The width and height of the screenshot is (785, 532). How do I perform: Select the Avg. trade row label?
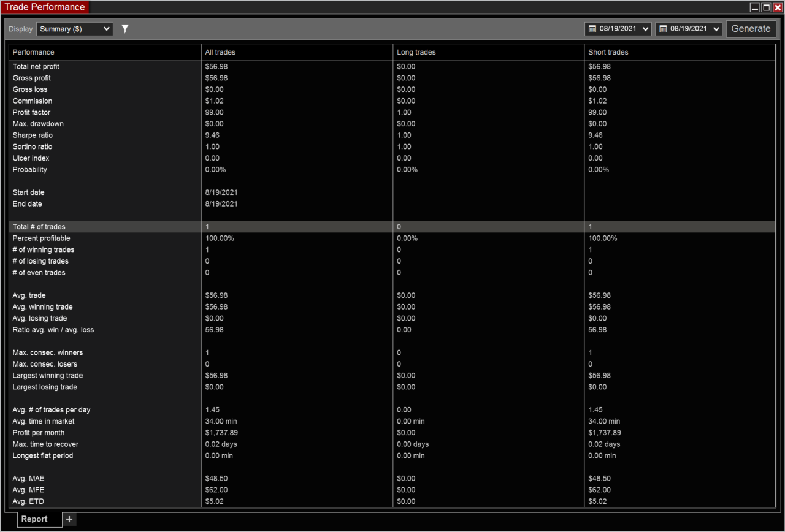(29, 295)
